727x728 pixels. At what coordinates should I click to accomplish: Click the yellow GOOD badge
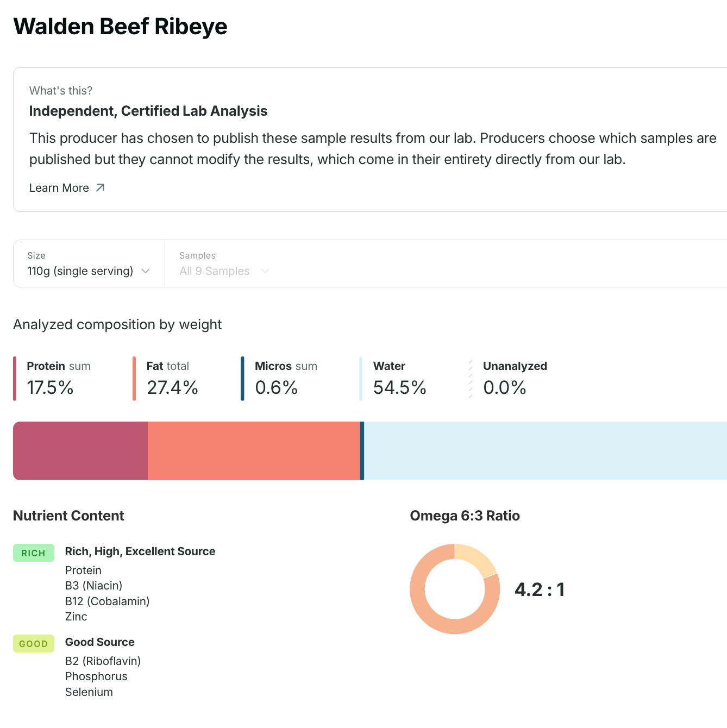tap(34, 644)
